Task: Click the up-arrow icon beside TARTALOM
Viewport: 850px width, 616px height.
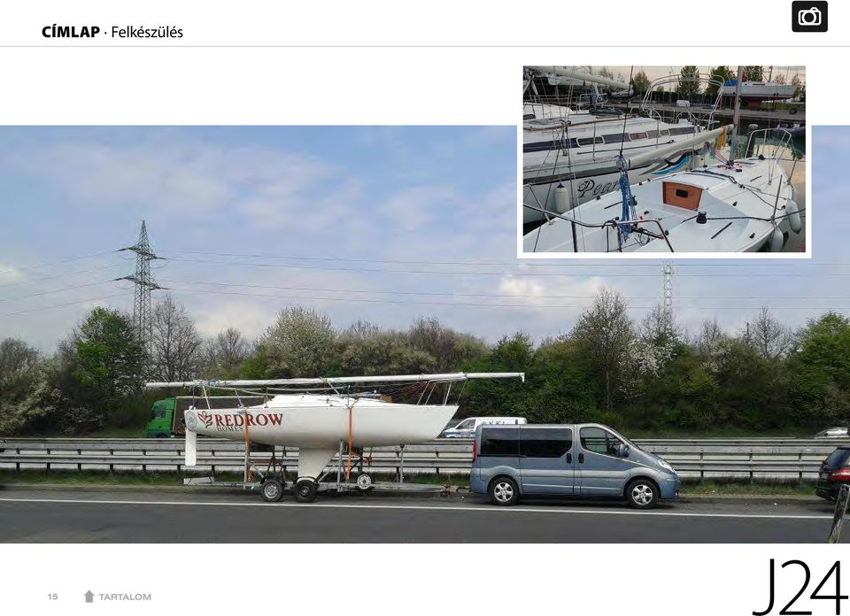Action: [89, 597]
